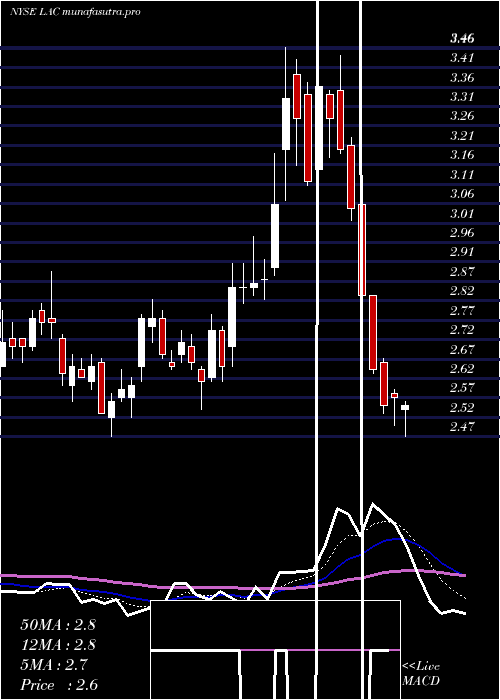Click the 2.77 price axis label

point(462,310)
